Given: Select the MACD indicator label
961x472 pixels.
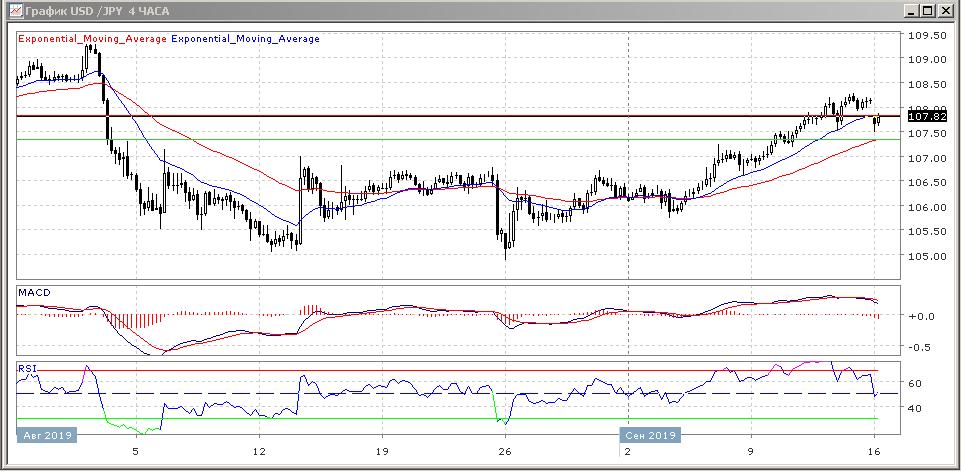Looking at the screenshot, I should coord(33,293).
